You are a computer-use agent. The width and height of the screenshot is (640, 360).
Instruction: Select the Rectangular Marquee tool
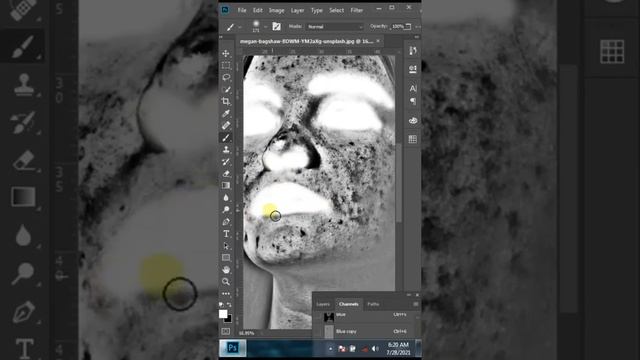(x=226, y=66)
